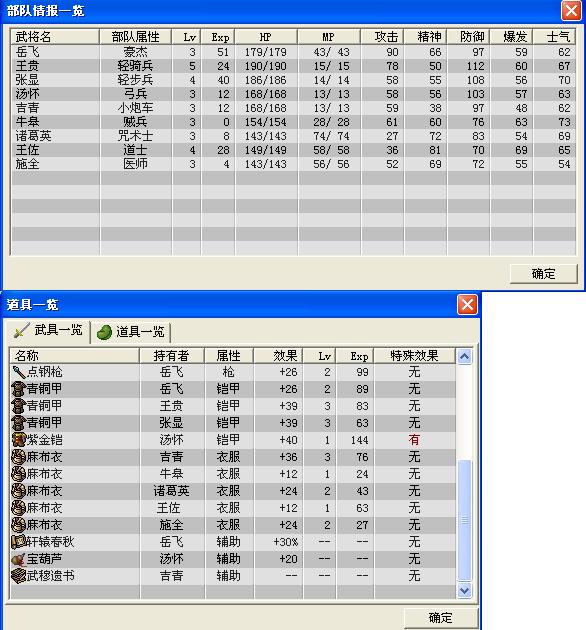The height and width of the screenshot is (630, 586).
Task: Click the 点钢枪 spear item icon
Action: point(19,372)
